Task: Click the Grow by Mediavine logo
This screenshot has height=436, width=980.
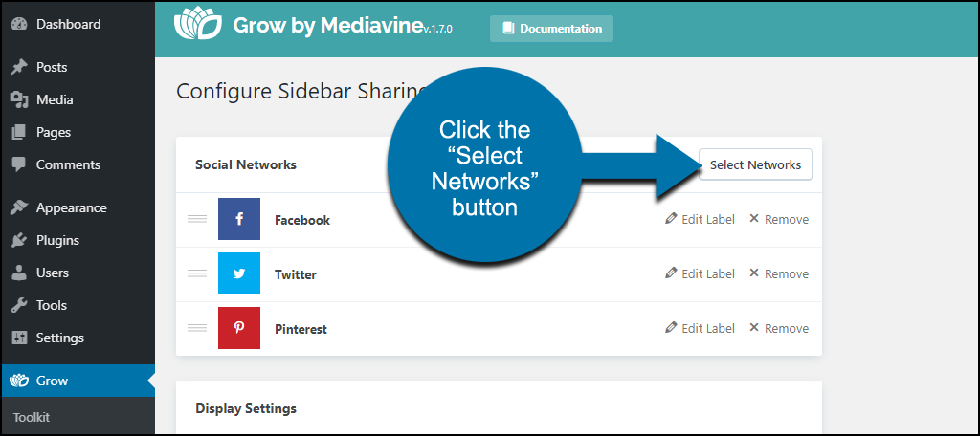Action: pyautogui.click(x=197, y=27)
